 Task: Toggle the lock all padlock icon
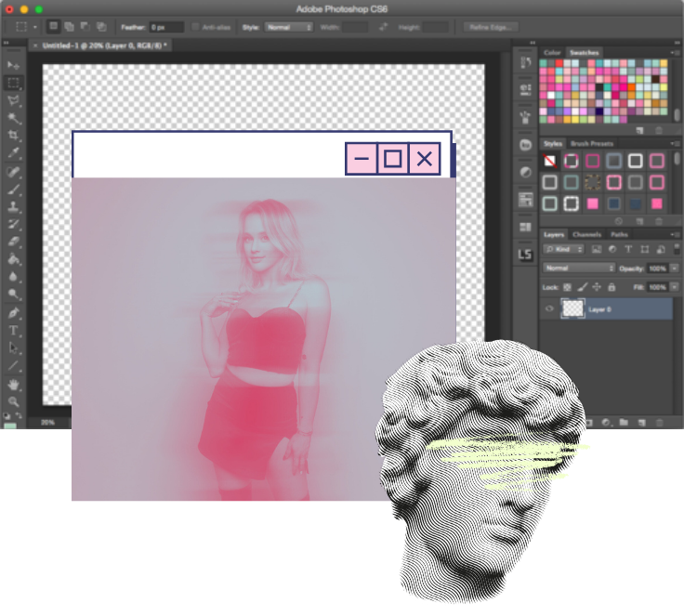coord(612,288)
